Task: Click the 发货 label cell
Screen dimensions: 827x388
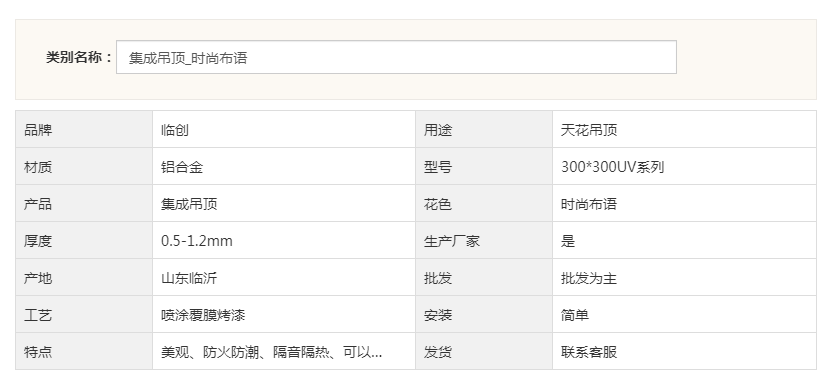Action: (484, 352)
